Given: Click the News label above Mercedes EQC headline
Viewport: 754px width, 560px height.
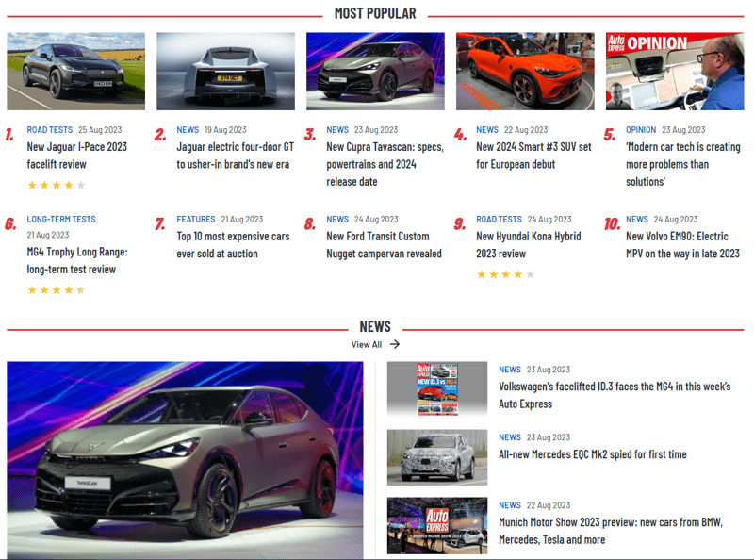Looking at the screenshot, I should pyautogui.click(x=510, y=436).
